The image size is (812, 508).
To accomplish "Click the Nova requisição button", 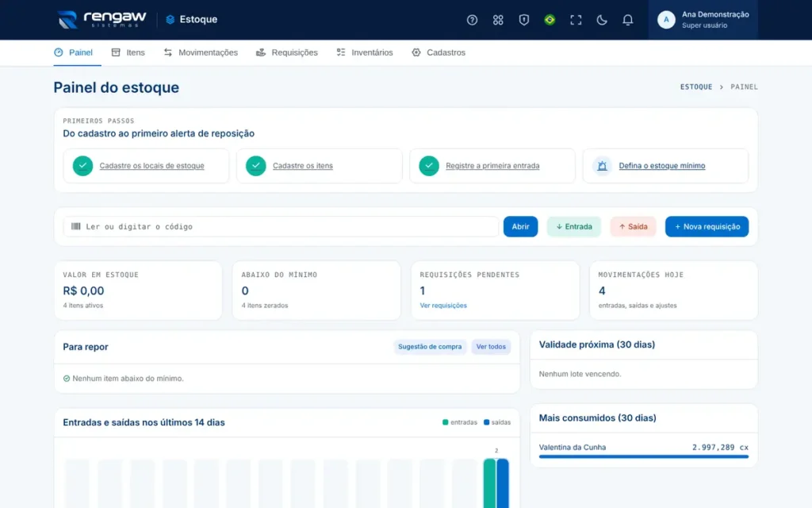I will pos(707,226).
